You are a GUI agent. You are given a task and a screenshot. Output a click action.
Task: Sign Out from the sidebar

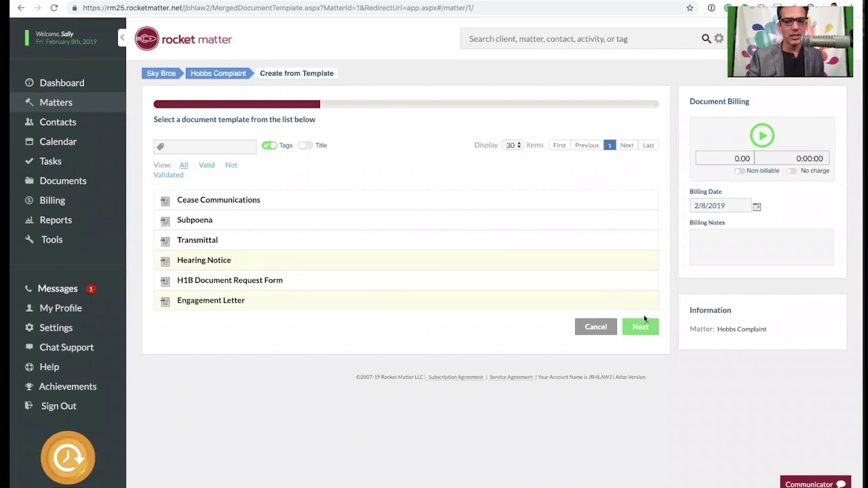58,406
